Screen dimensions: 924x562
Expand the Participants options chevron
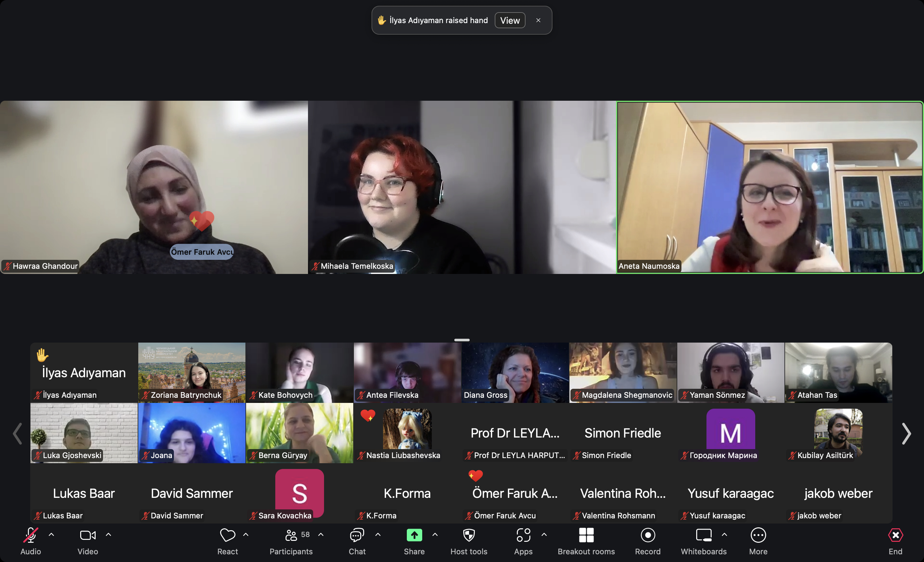point(321,534)
